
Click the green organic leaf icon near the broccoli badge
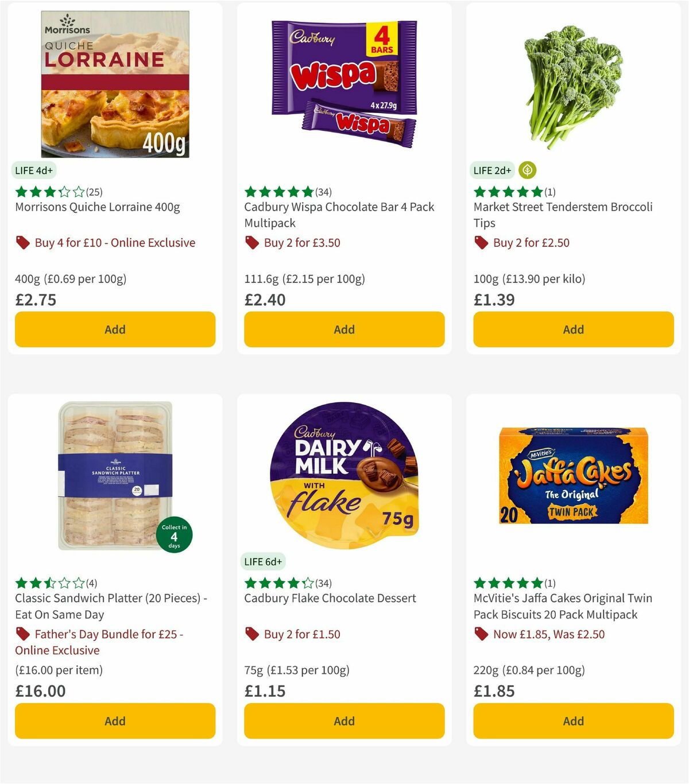tap(527, 170)
